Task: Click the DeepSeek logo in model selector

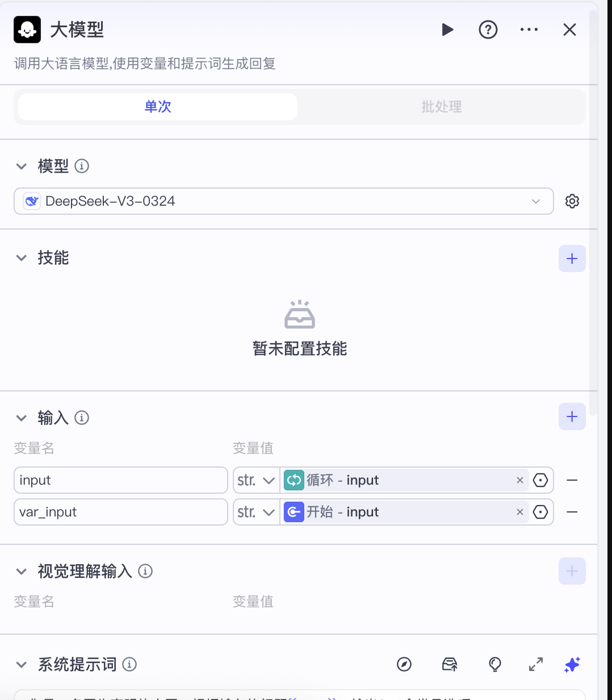Action: tap(32, 201)
